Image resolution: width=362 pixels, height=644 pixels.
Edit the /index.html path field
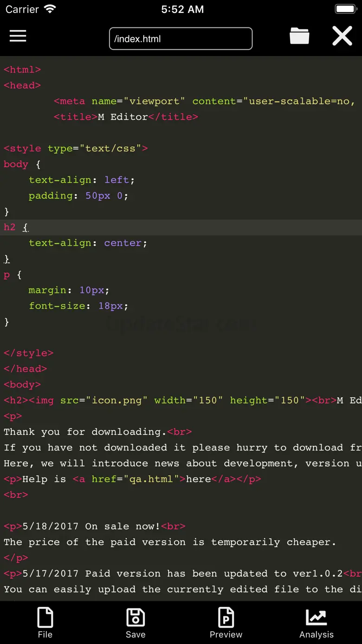tap(181, 39)
